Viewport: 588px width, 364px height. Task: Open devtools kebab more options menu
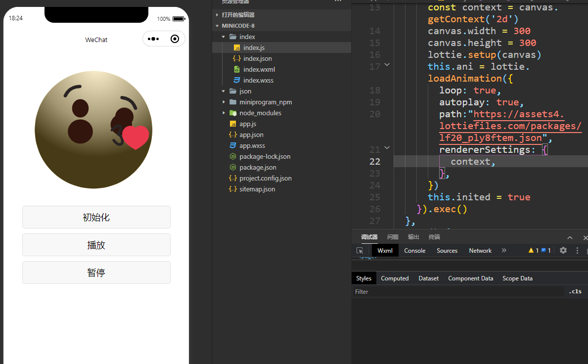(x=577, y=250)
